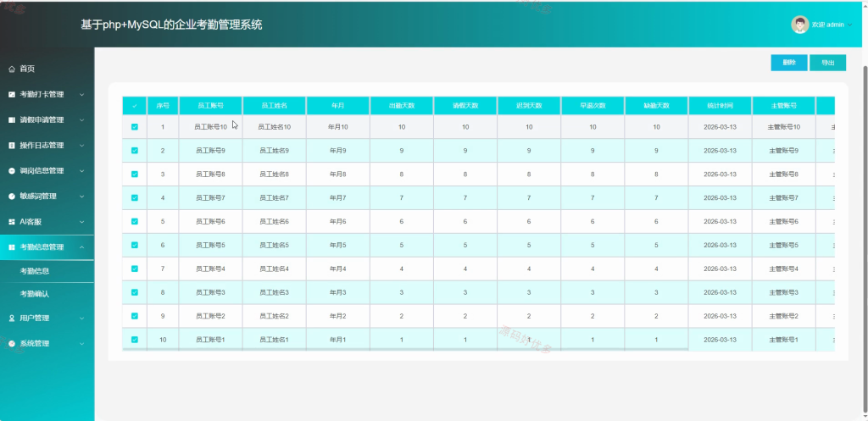Toggle the select-all checkbox in table header
This screenshot has height=421, width=868.
tap(135, 106)
